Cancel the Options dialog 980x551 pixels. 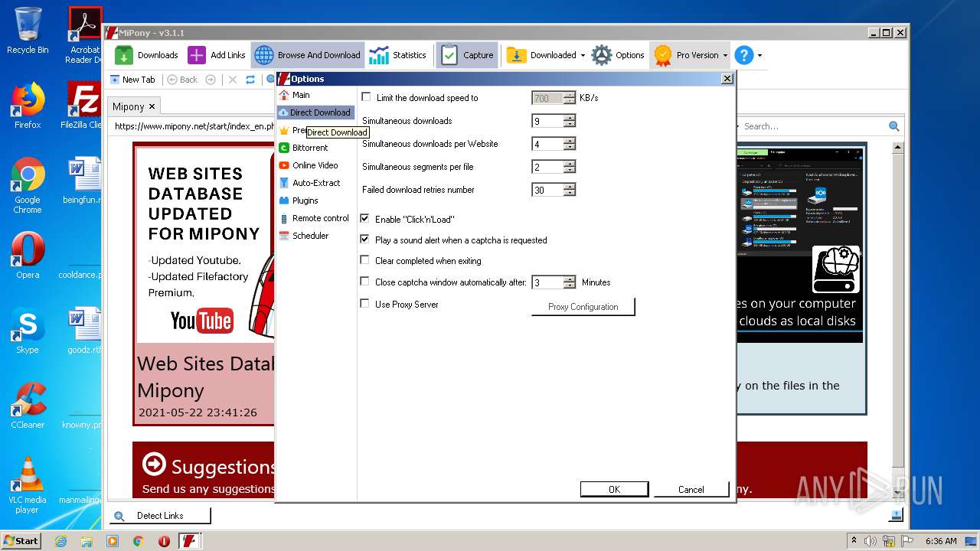691,490
